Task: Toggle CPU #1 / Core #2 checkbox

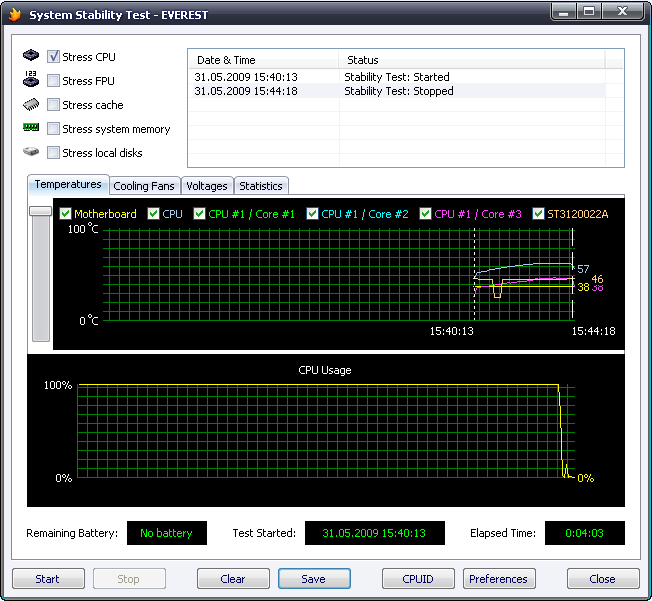Action: [313, 214]
